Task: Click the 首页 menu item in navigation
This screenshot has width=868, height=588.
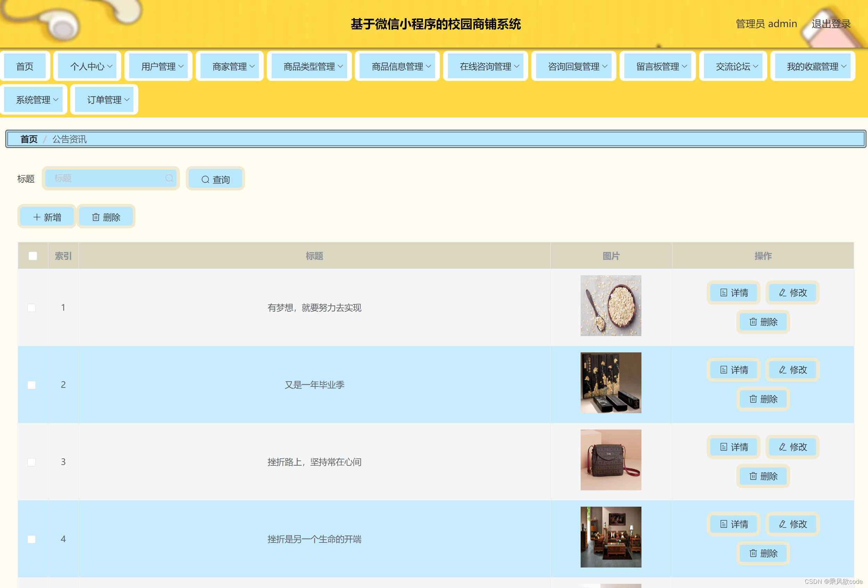Action: (25, 66)
